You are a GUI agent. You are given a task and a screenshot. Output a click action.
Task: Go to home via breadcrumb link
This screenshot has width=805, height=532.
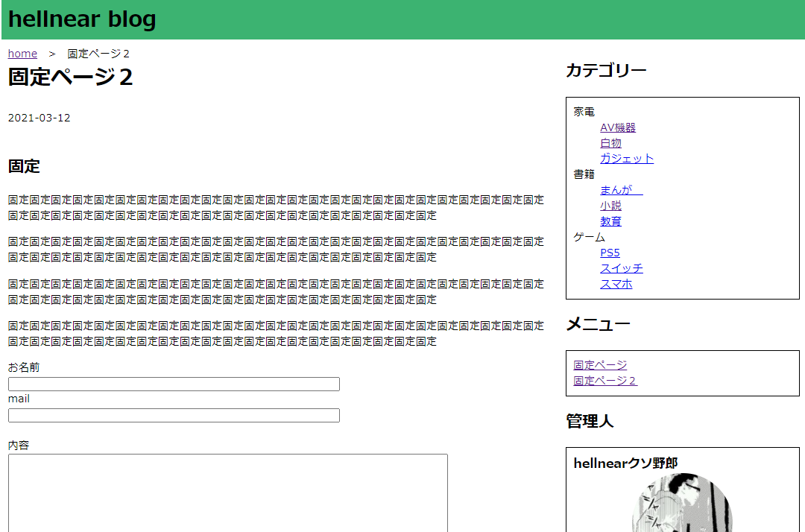[x=22, y=54]
